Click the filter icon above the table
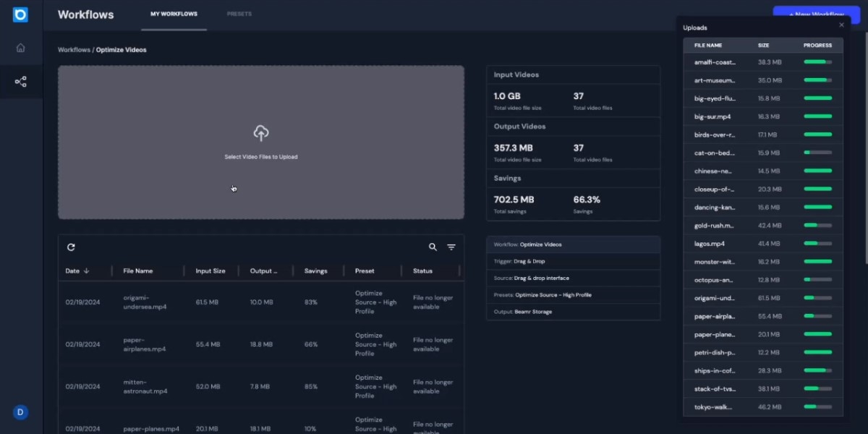The width and height of the screenshot is (868, 434). (451, 247)
